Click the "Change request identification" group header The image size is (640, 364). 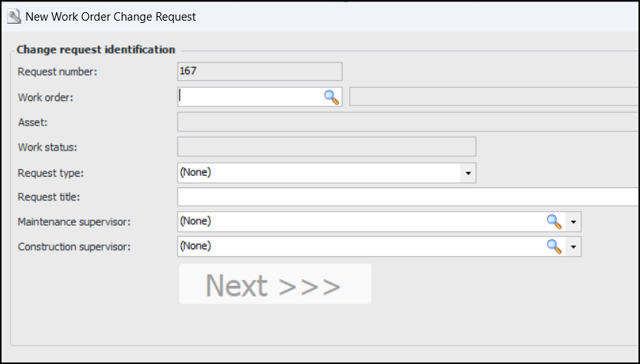[96, 50]
